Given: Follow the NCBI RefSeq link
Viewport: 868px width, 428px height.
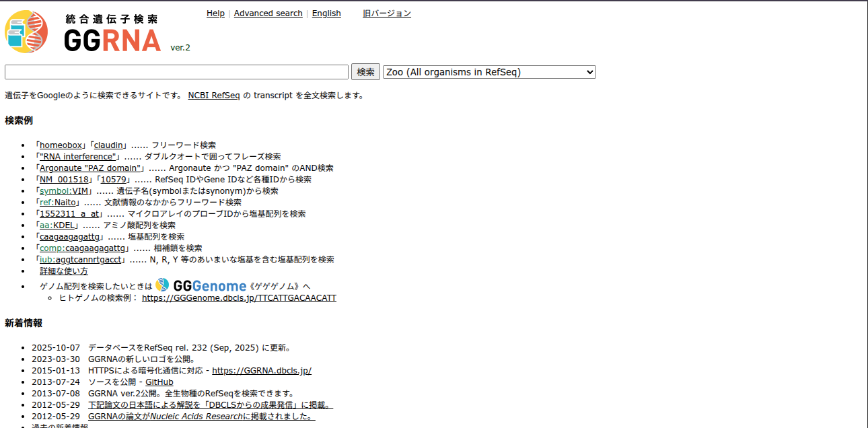Looking at the screenshot, I should (x=213, y=96).
